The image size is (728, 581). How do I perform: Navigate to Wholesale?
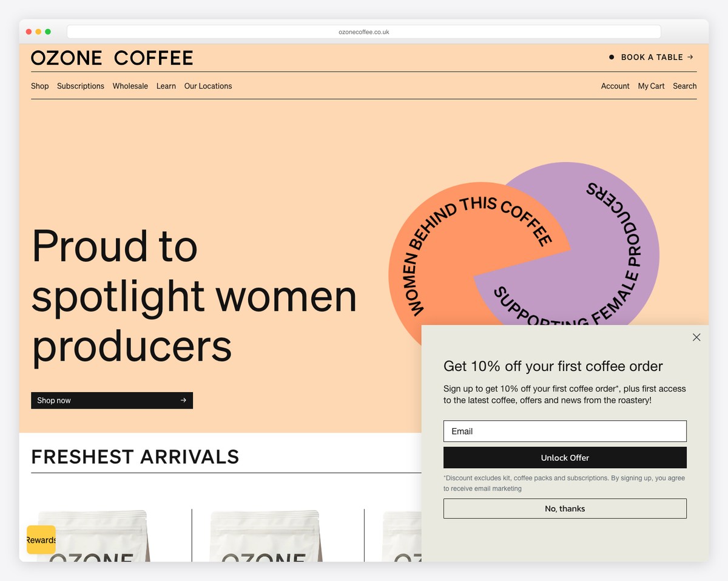point(130,86)
